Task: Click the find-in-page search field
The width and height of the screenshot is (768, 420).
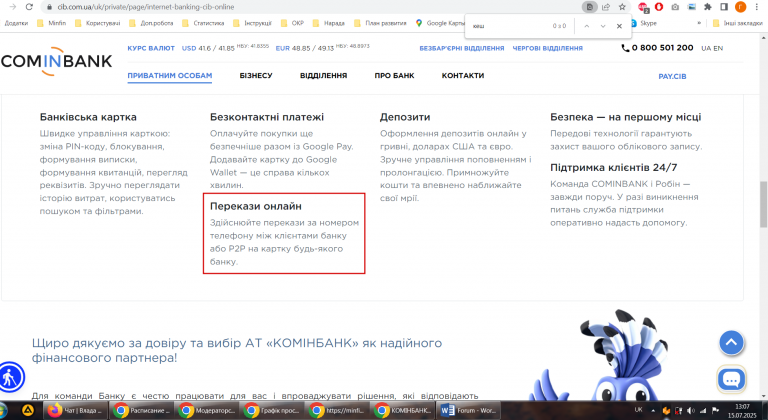Action: (509, 26)
